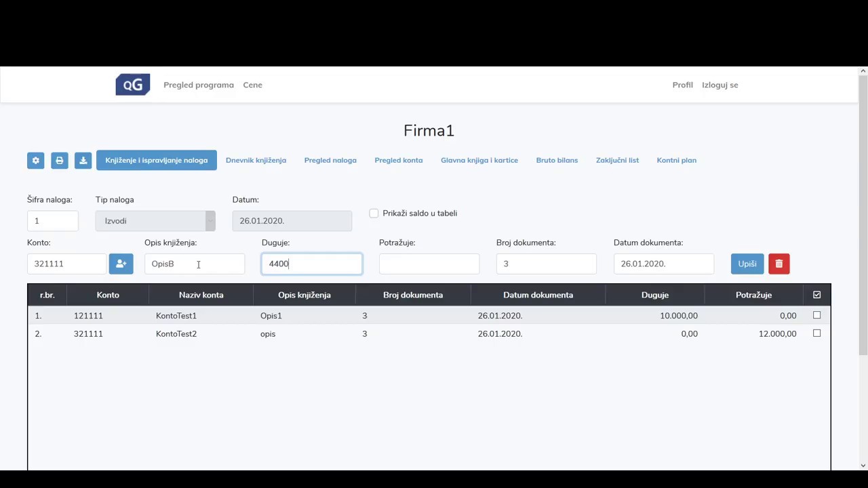Click the Broj dokumenta column header

413,295
